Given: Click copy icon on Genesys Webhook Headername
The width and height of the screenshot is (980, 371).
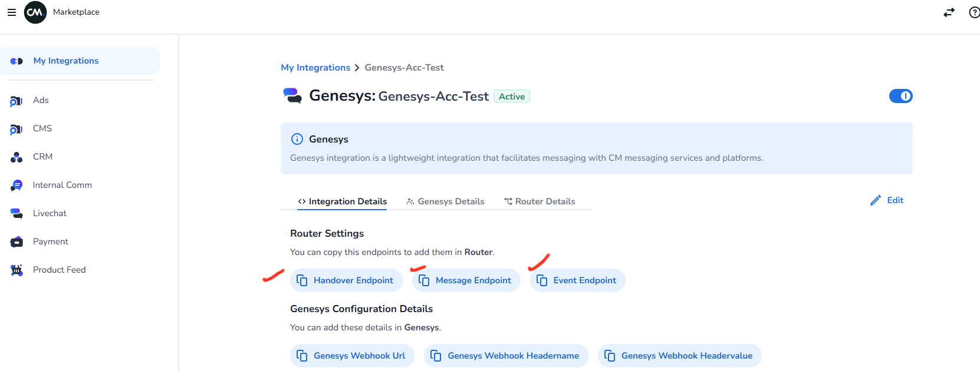Looking at the screenshot, I should (x=436, y=356).
